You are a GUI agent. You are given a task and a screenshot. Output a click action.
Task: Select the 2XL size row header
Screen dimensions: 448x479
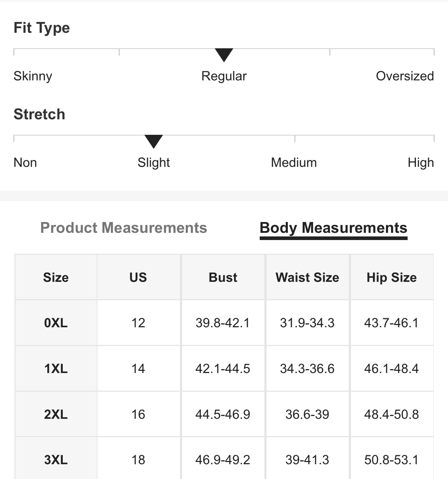click(56, 414)
